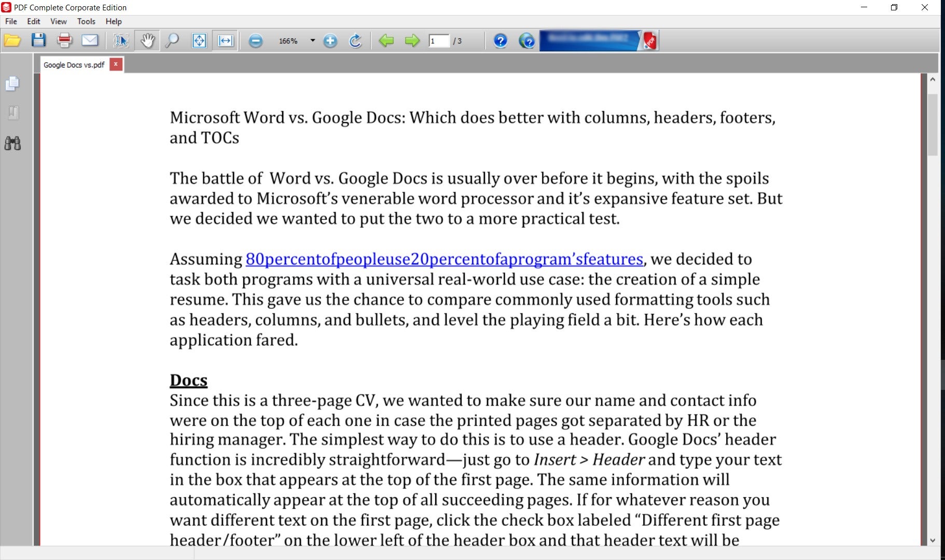Email the PDF with the envelope icon
Image resolution: width=945 pixels, height=560 pixels.
[90, 40]
